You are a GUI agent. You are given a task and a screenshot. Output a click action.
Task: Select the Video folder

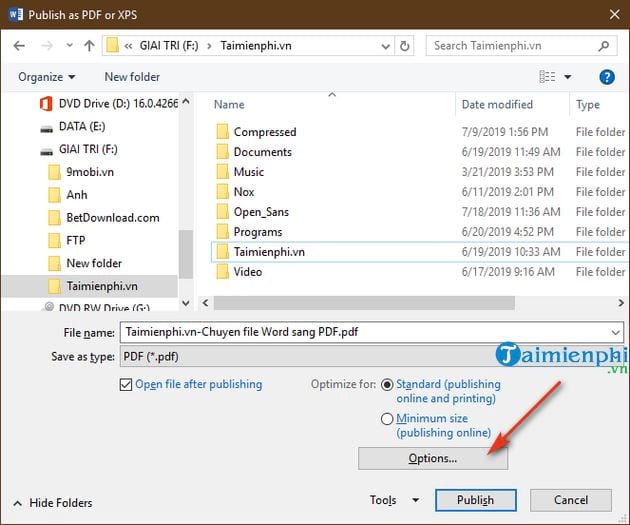click(x=239, y=272)
